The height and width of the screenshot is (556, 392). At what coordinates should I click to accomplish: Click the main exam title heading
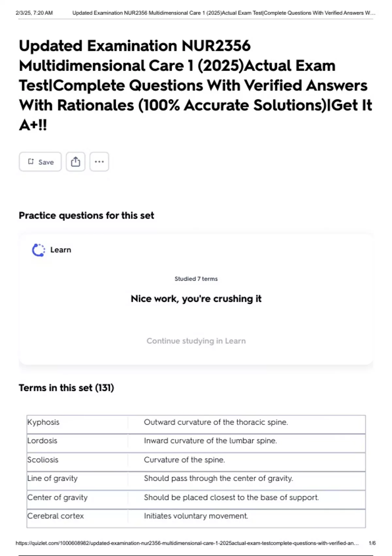195,85
